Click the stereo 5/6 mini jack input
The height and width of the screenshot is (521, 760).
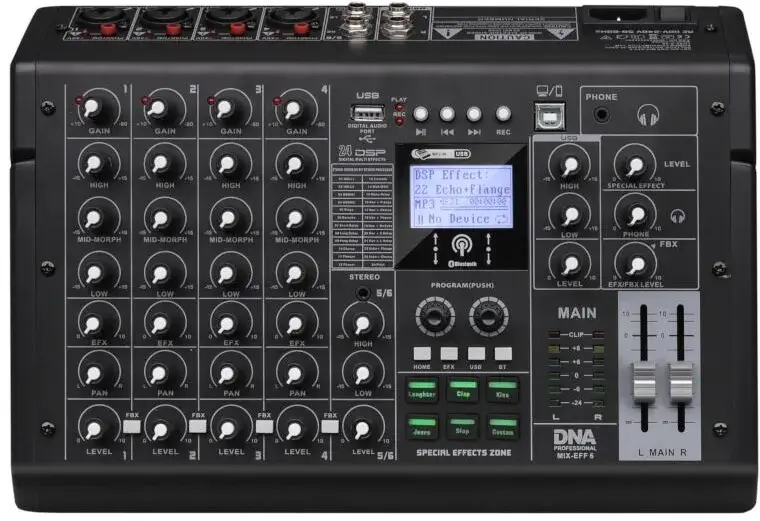(363, 293)
